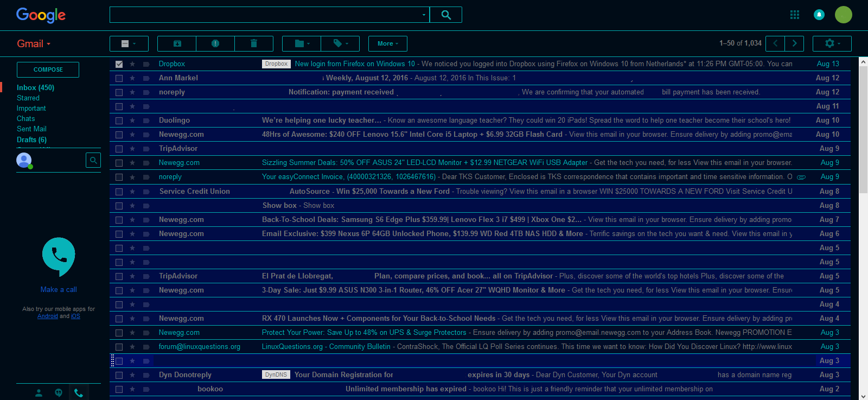Click the hangouts profile avatar
This screenshot has width=868, height=400.
coord(24,160)
